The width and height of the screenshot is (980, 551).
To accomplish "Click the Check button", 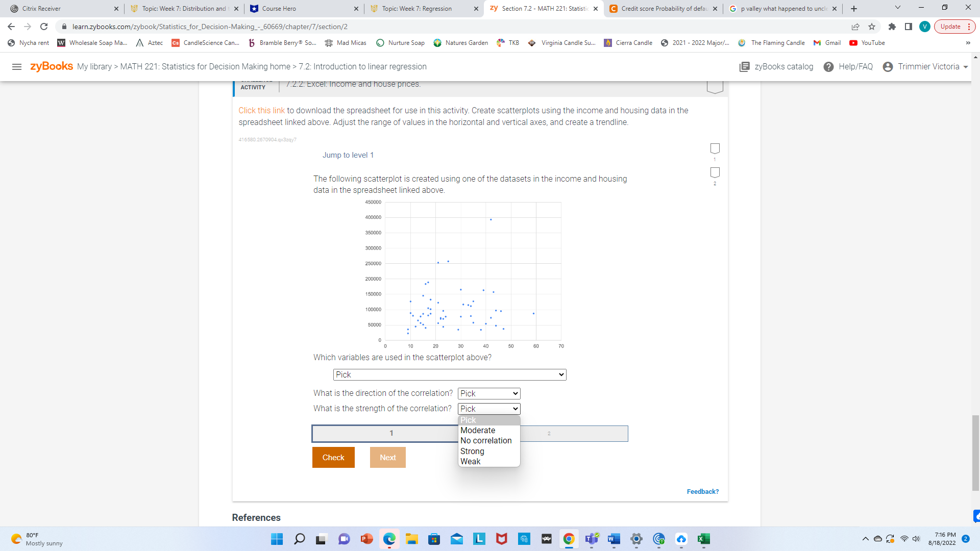I will click(x=333, y=457).
